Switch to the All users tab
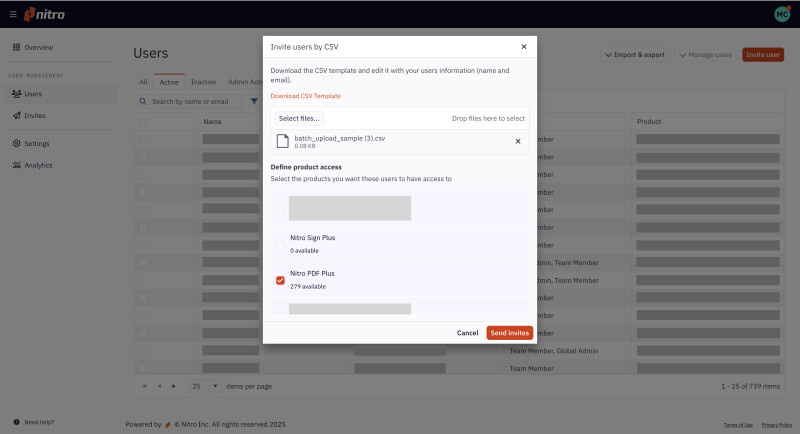 (143, 82)
